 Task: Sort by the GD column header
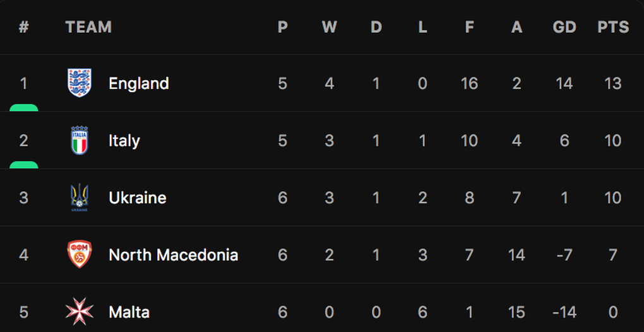(564, 27)
